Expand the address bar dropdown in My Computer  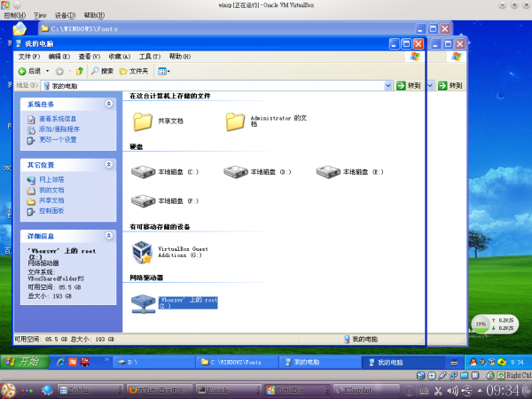388,86
